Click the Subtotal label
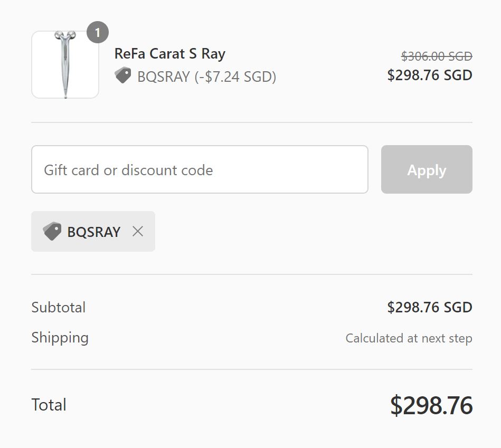The height and width of the screenshot is (448, 501). [x=58, y=307]
